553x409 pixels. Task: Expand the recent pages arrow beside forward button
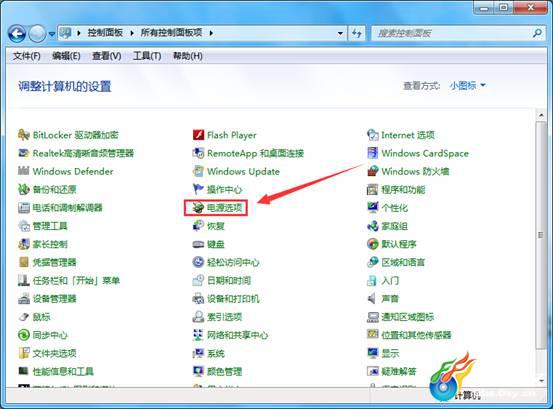pyautogui.click(x=52, y=34)
